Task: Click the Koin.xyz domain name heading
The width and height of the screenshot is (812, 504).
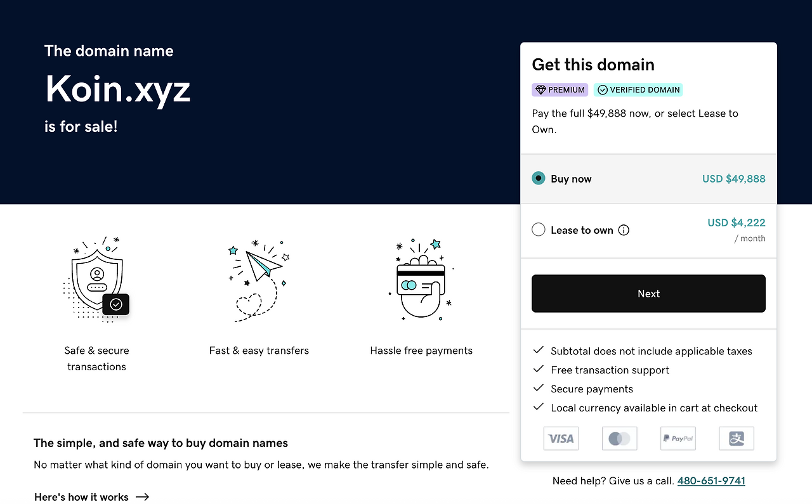Action: 118,89
